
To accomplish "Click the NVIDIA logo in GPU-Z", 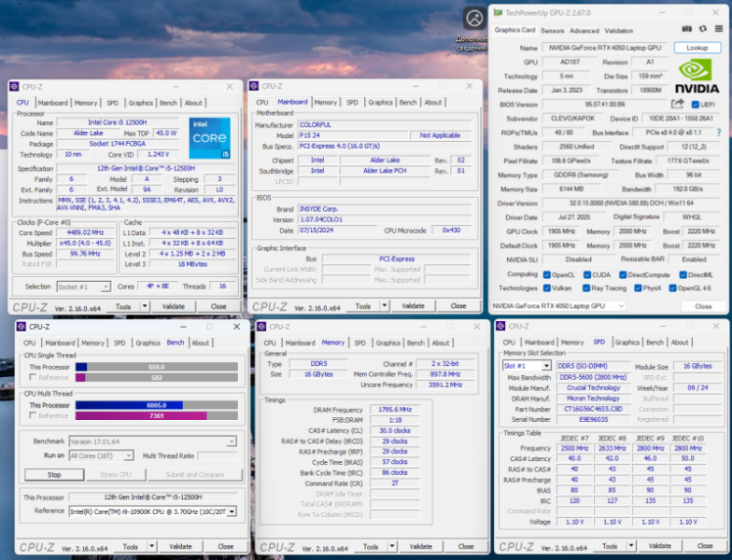I will coord(697,76).
